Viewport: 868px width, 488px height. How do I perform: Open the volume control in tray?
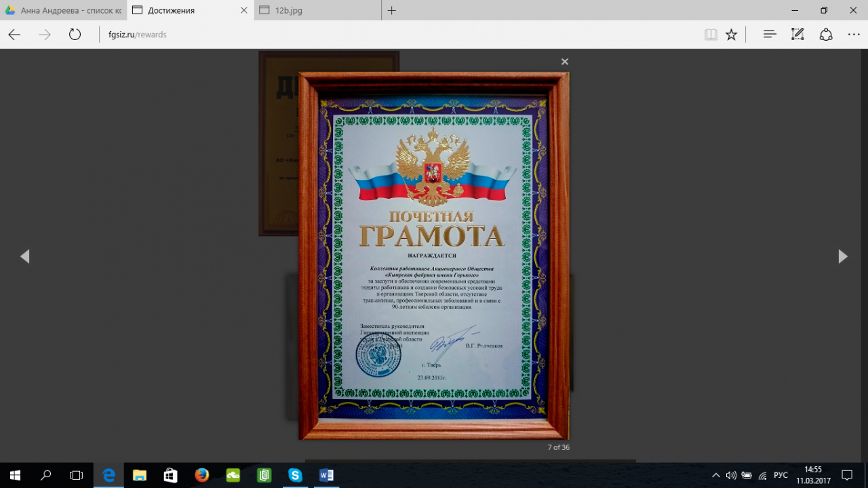[731, 475]
